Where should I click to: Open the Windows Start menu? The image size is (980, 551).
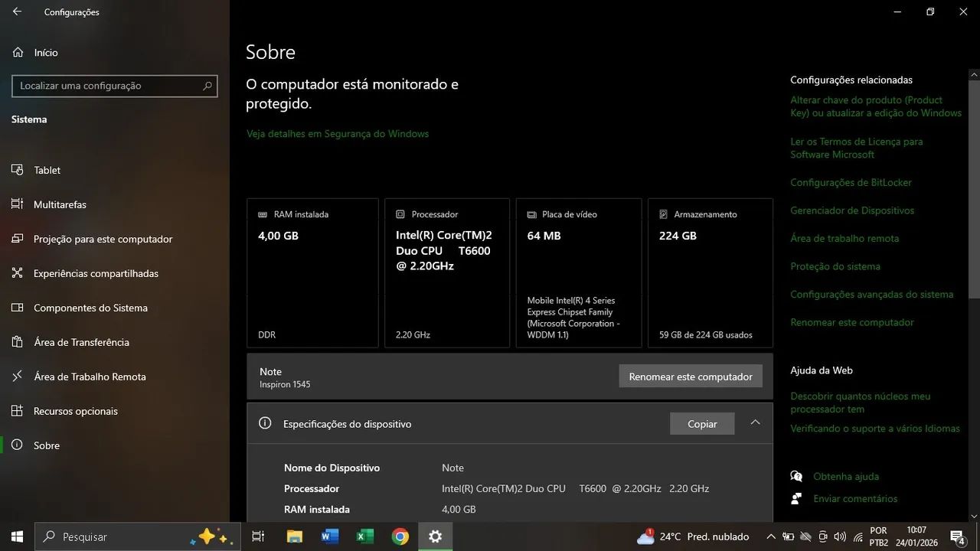[x=17, y=536]
